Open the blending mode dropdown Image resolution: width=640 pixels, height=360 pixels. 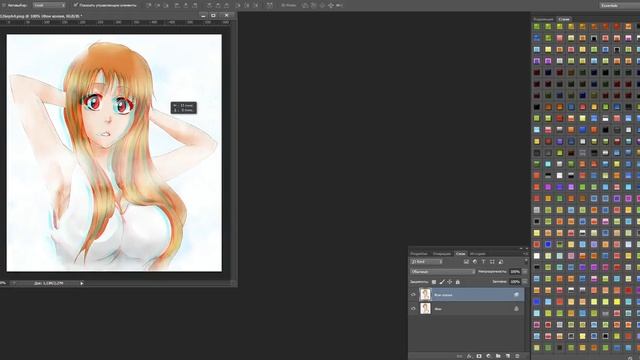[x=443, y=272]
